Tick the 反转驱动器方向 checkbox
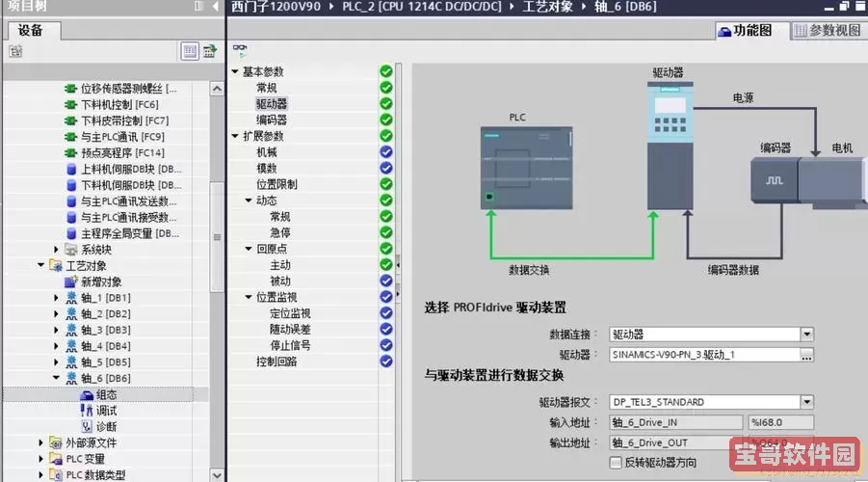Viewport: 868px width, 482px height. point(615,462)
